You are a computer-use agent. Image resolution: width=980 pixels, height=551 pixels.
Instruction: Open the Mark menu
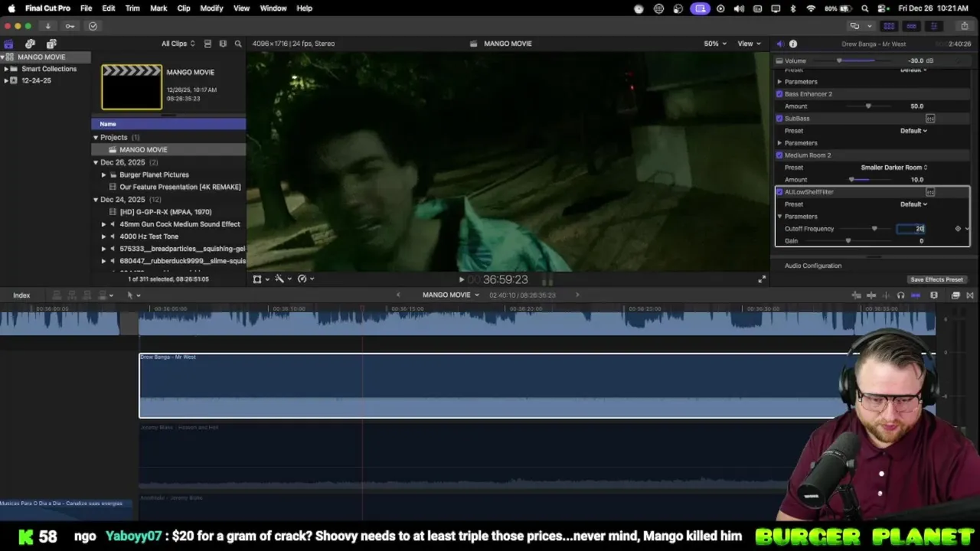(x=158, y=8)
